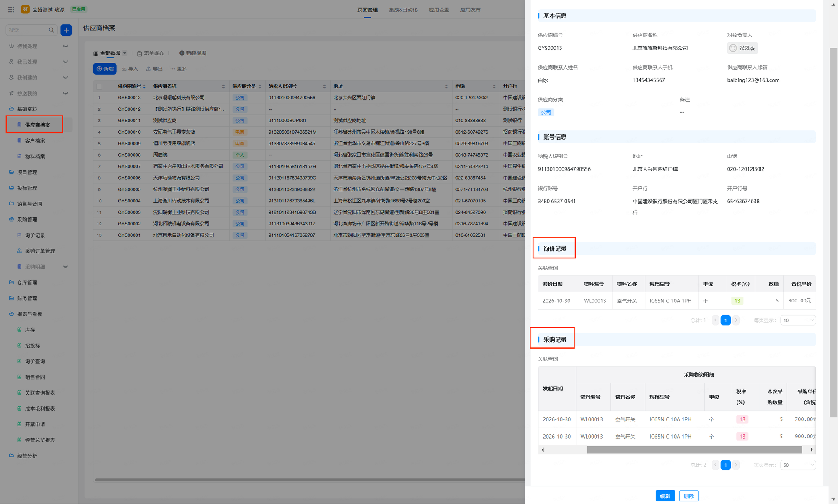Toggle the select-all checkbox in table header

click(99, 86)
